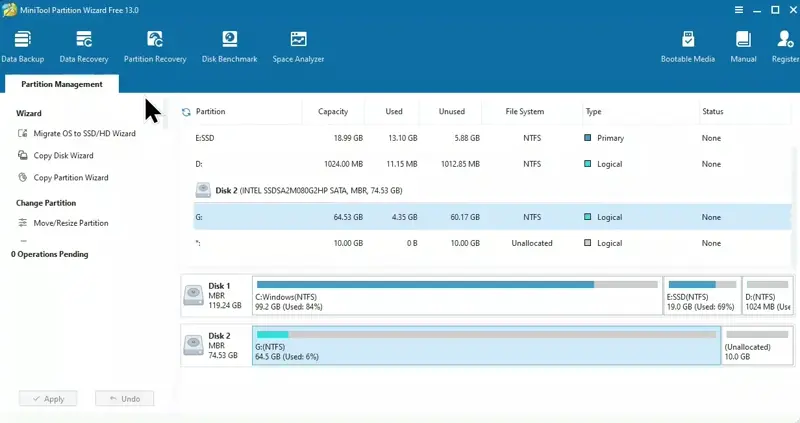
Task: Launch the Copy Partition Wizard
Action: [71, 178]
